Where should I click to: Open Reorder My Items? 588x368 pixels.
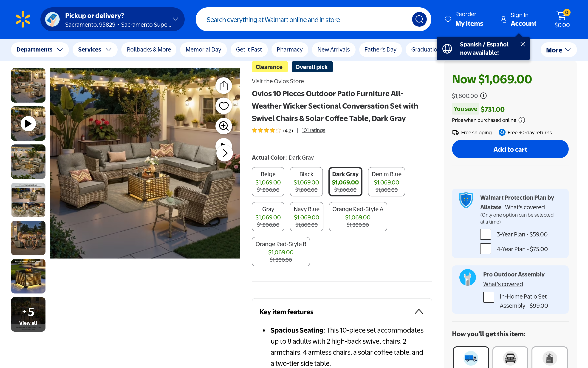tap(464, 19)
